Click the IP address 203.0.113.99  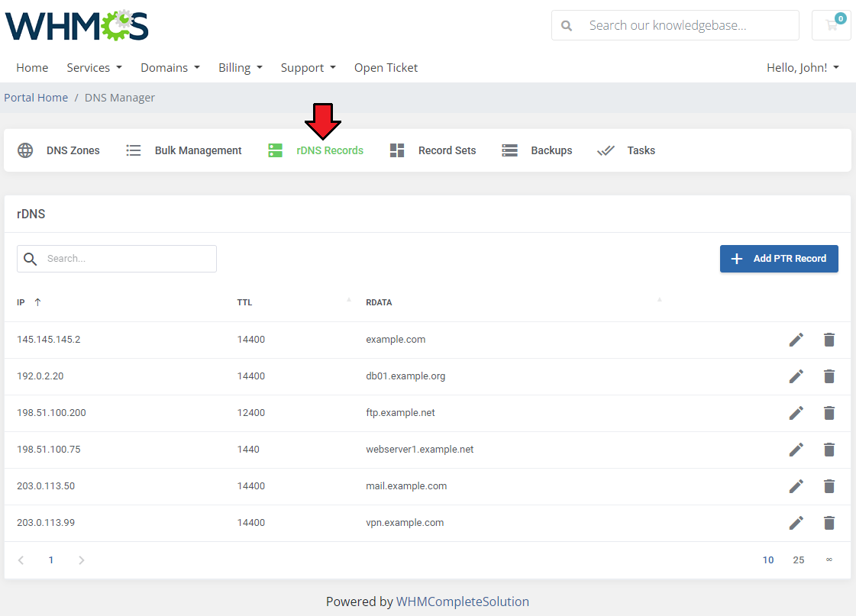point(46,522)
